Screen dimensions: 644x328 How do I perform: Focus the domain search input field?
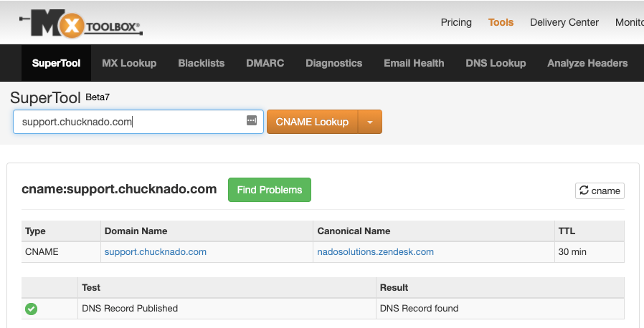(138, 122)
